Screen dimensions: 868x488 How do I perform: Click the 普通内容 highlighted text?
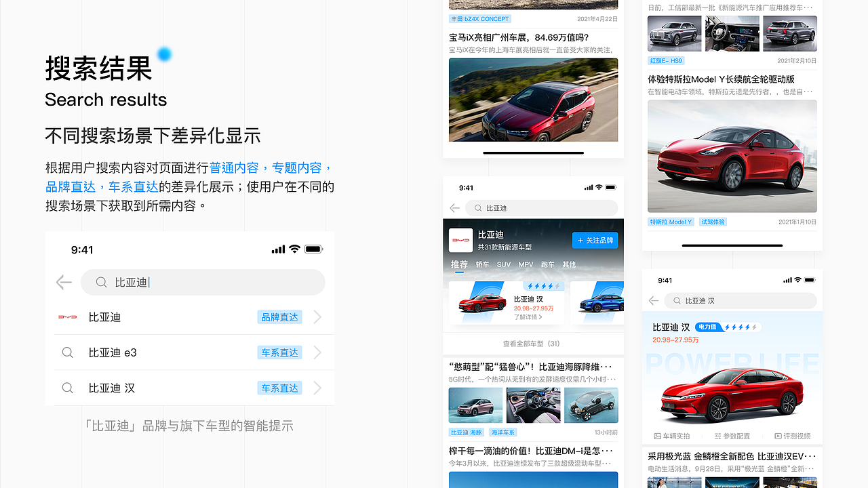234,167
